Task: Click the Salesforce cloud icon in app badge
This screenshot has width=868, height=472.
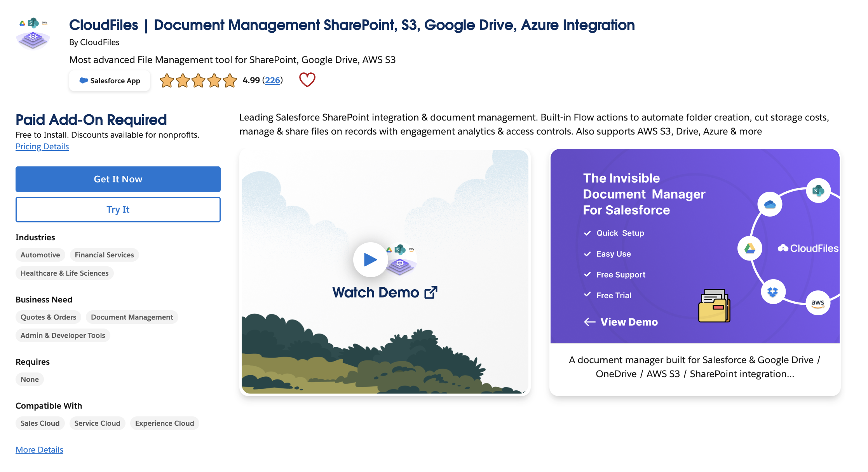Action: [84, 80]
